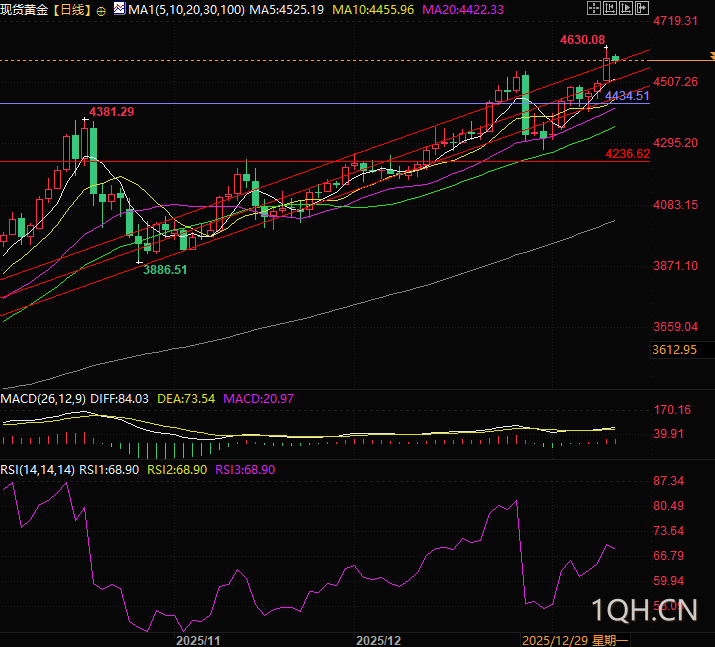Click the RSI3:68.90 reading
This screenshot has height=647, width=715.
point(245,470)
